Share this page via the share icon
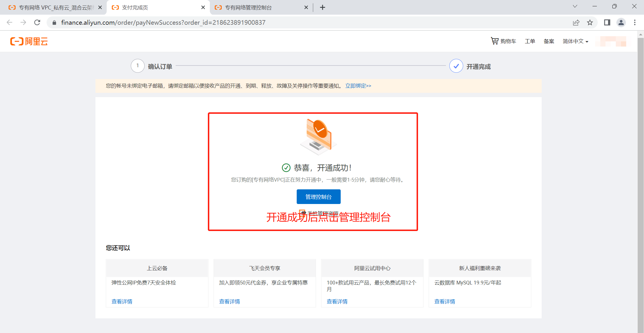 pos(576,22)
